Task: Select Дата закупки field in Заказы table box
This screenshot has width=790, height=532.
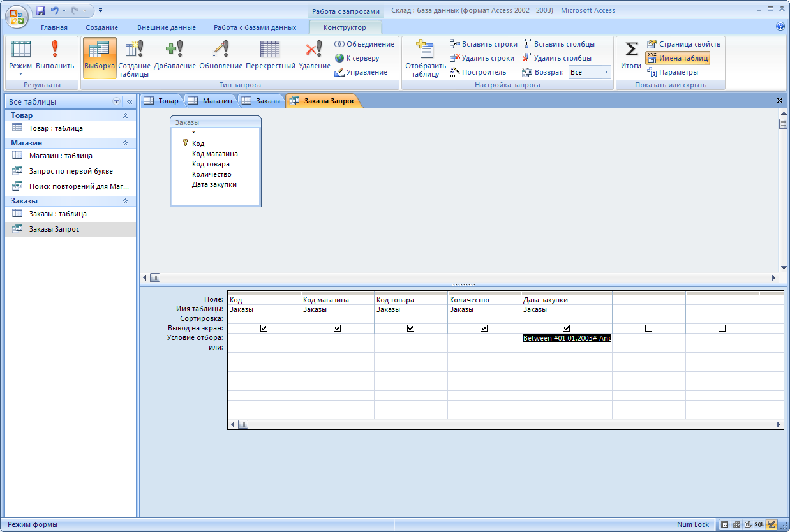Action: 214,184
